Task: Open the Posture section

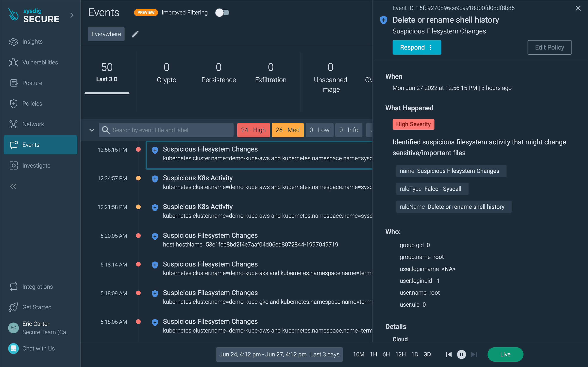Action: 32,83
